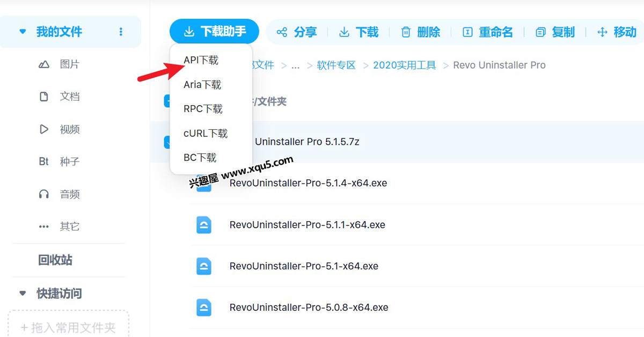The image size is (644, 337).
Task: Click the Bt icon beside 种子
Action: click(x=44, y=162)
